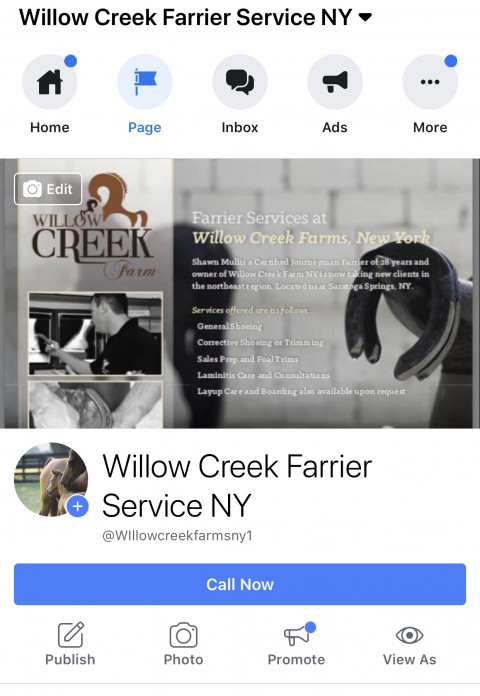
Task: Tap the blue Call Now button
Action: 240,584
